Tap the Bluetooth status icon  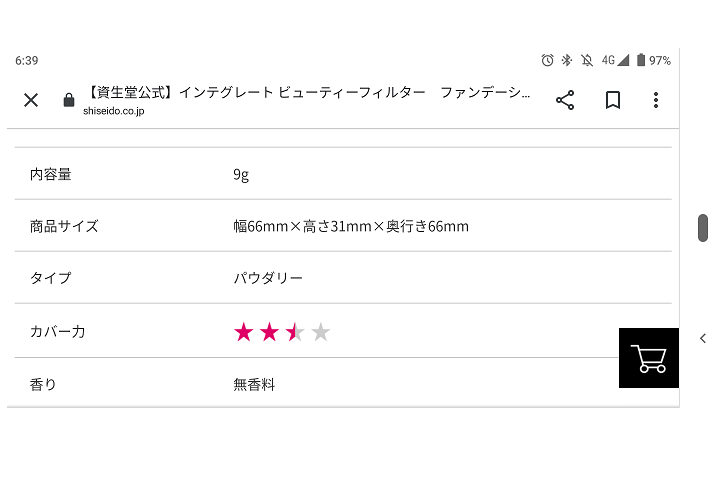click(567, 60)
